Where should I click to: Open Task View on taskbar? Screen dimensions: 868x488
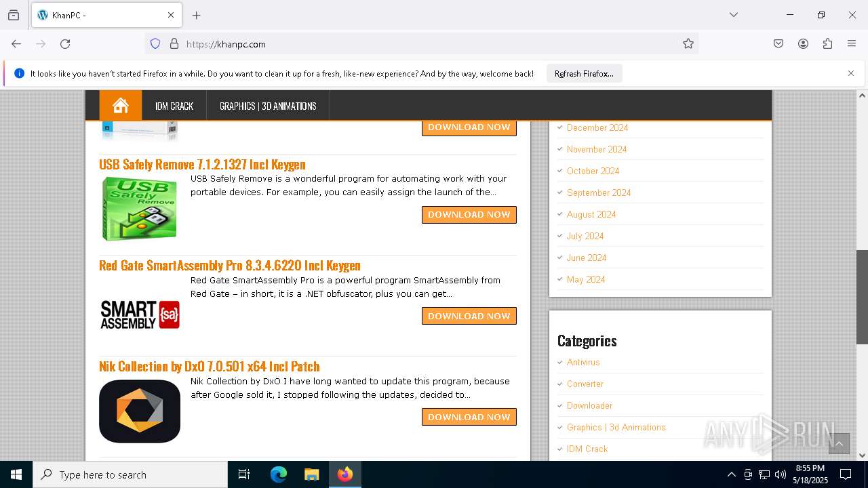coord(244,474)
